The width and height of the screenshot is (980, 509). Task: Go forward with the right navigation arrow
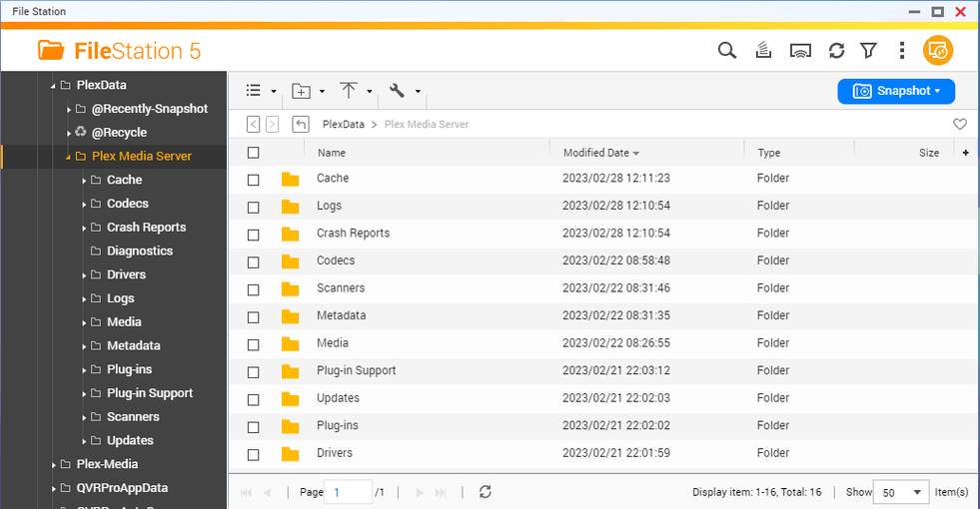pos(272,125)
